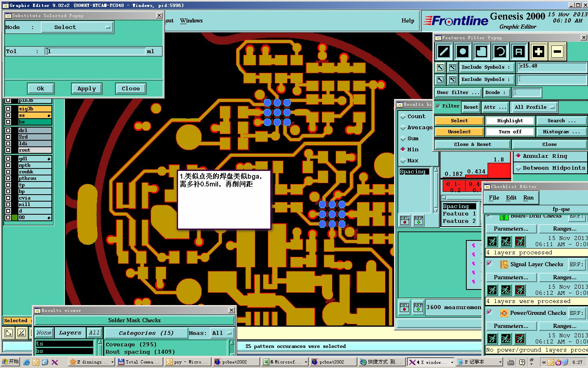Run Signal Layer Checks first runner icon

point(492,290)
